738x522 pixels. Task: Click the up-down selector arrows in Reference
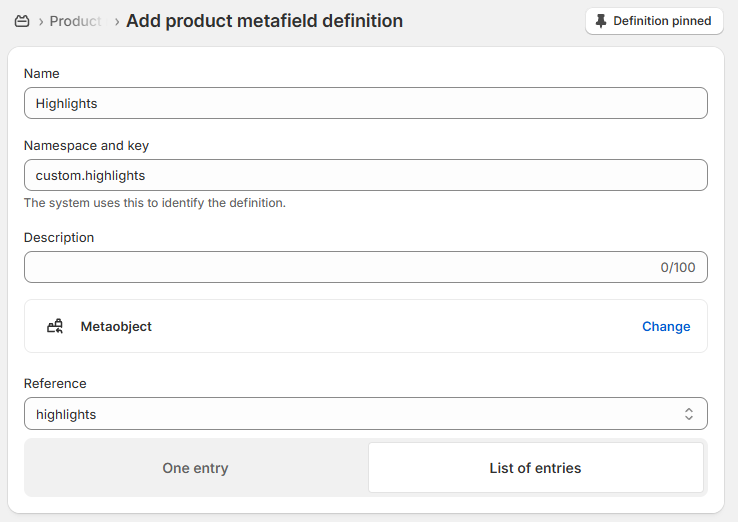tap(689, 414)
